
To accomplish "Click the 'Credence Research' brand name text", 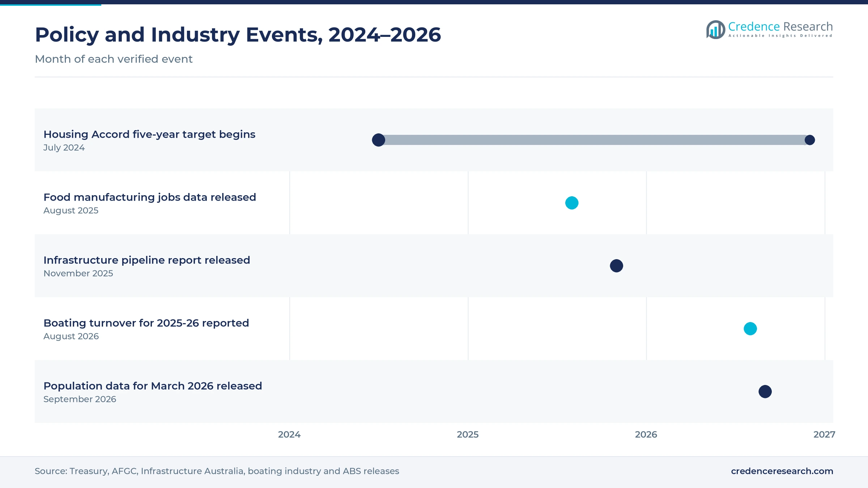I will [x=780, y=26].
